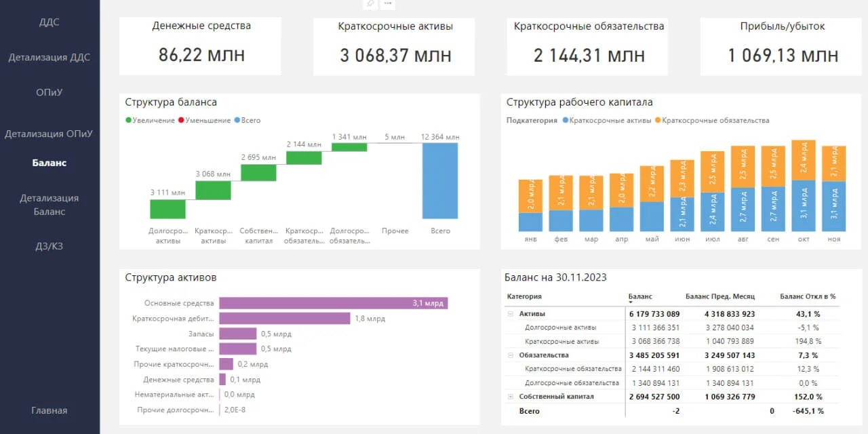Click the Денежные средства KPI card

coord(200,46)
